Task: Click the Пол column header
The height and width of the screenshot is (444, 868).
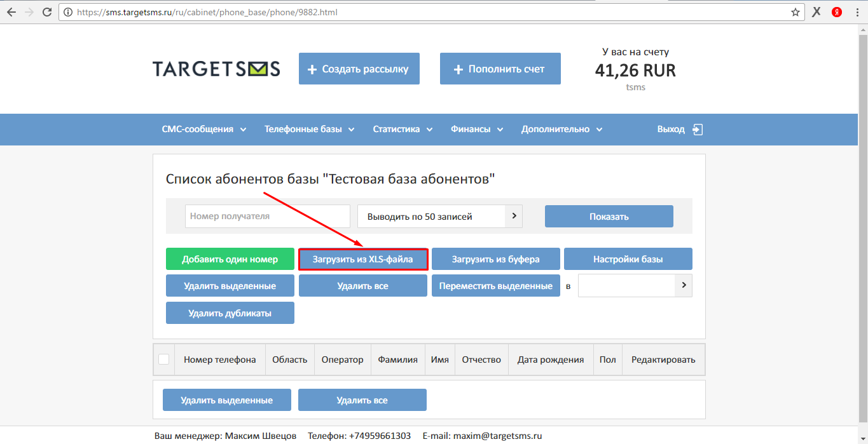Action: 608,360
